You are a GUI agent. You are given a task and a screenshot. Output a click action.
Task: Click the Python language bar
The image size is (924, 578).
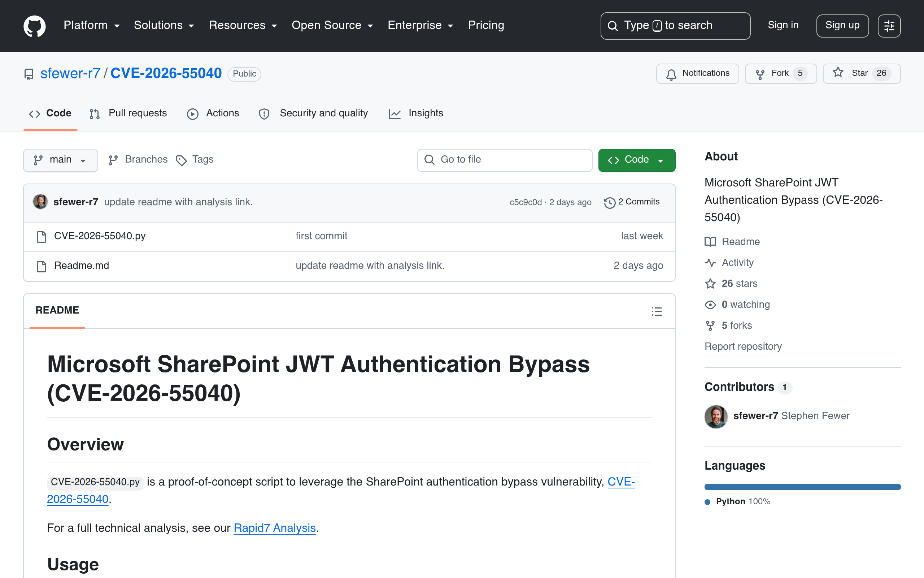[x=803, y=487]
